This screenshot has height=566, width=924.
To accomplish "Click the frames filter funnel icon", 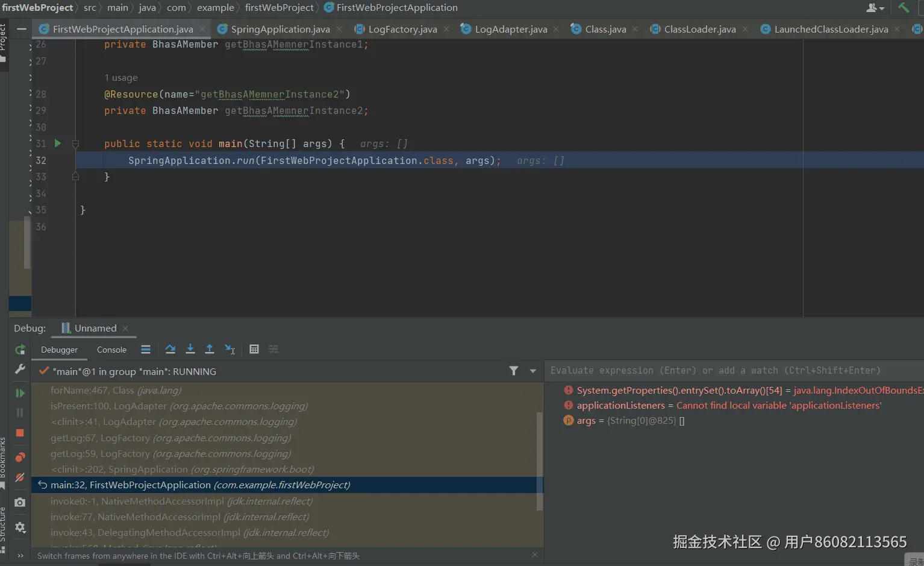I will pyautogui.click(x=514, y=371).
